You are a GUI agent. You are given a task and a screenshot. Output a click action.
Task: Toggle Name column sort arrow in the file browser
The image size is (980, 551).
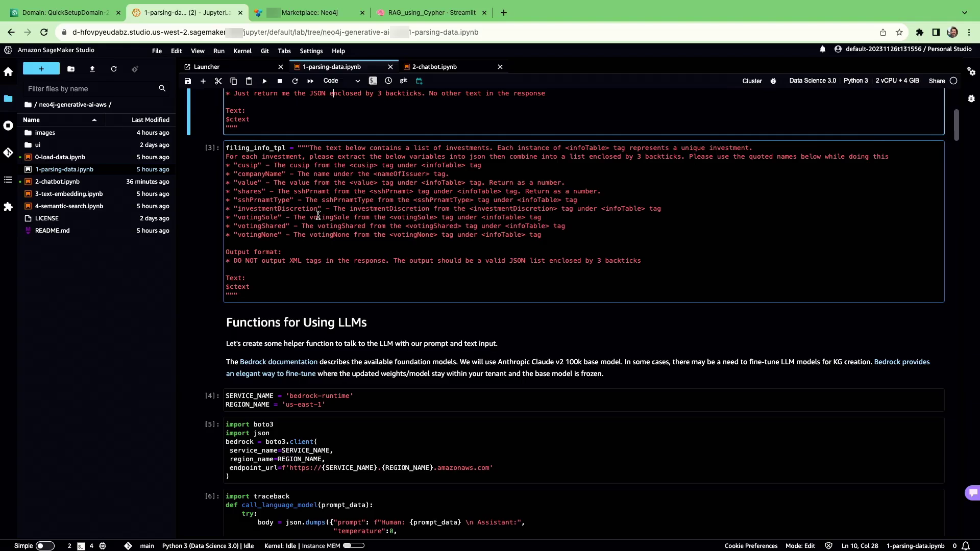coord(94,120)
